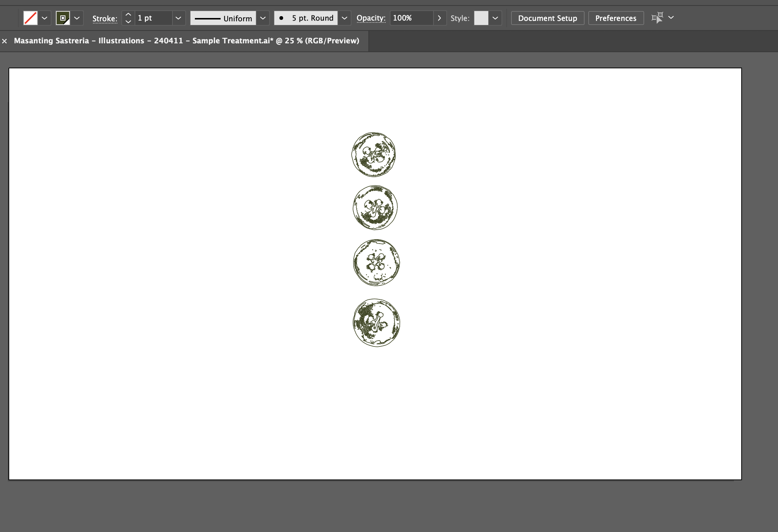Increase stroke weight with up stepper arrow

[128, 14]
